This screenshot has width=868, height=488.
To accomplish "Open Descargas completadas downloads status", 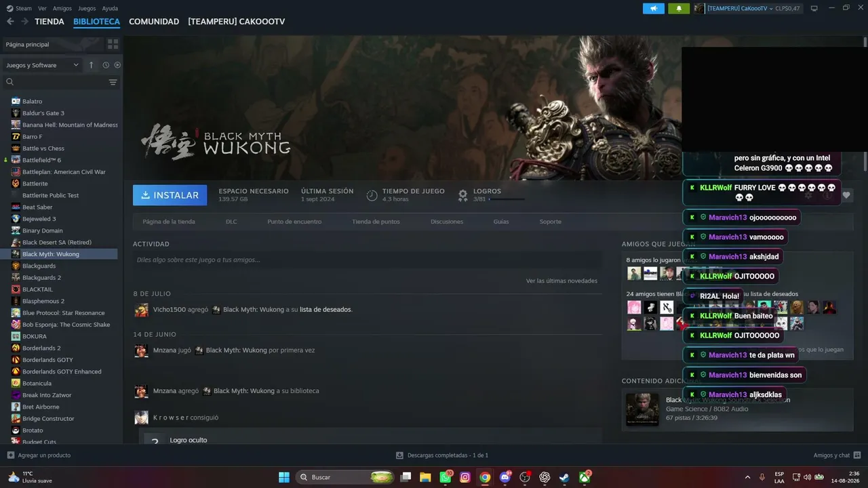I will 442,455.
